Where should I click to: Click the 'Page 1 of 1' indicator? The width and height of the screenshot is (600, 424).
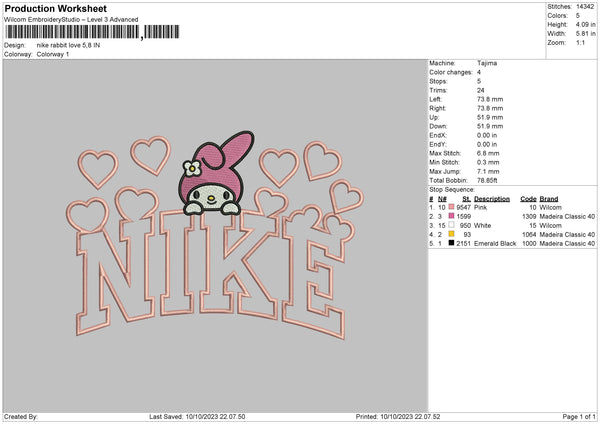pos(579,416)
